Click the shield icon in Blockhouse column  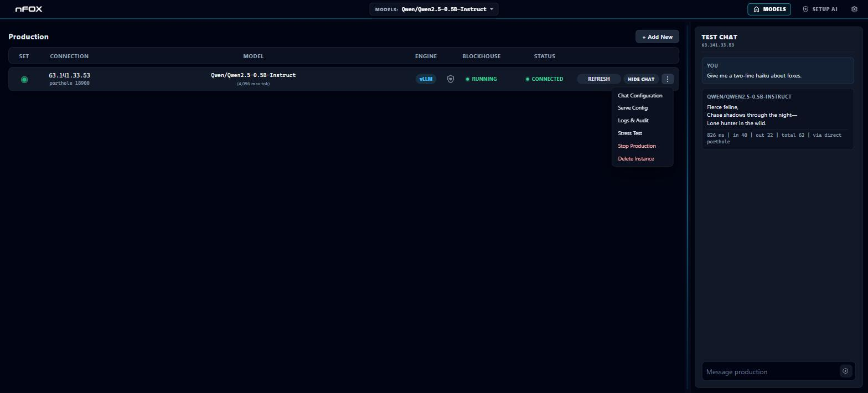coord(451,79)
